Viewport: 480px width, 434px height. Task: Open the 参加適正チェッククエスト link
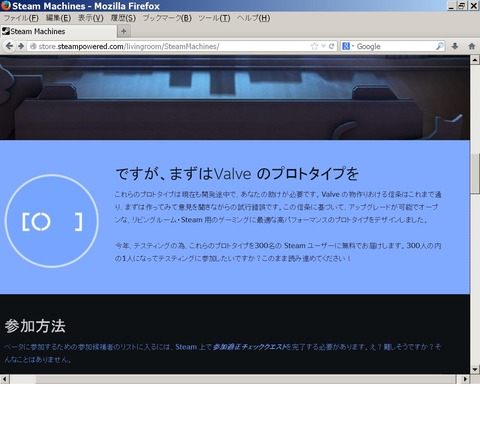(250, 347)
